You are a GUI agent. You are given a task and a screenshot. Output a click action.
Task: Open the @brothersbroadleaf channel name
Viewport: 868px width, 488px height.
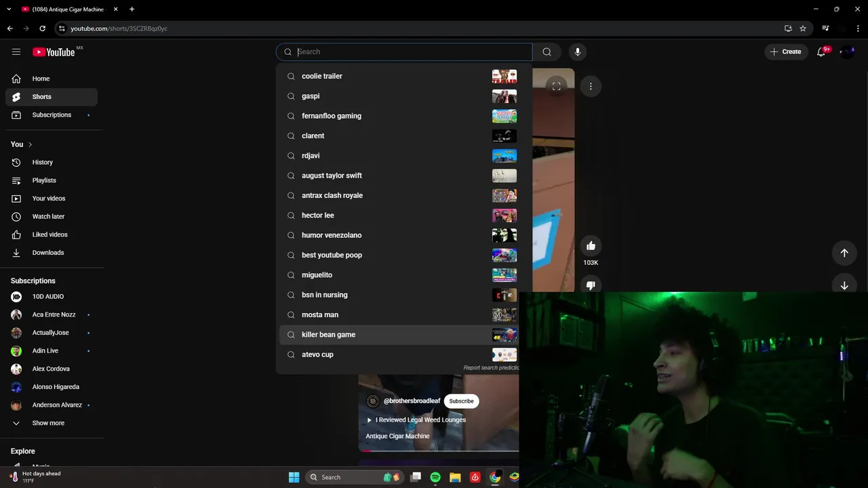pos(412,401)
